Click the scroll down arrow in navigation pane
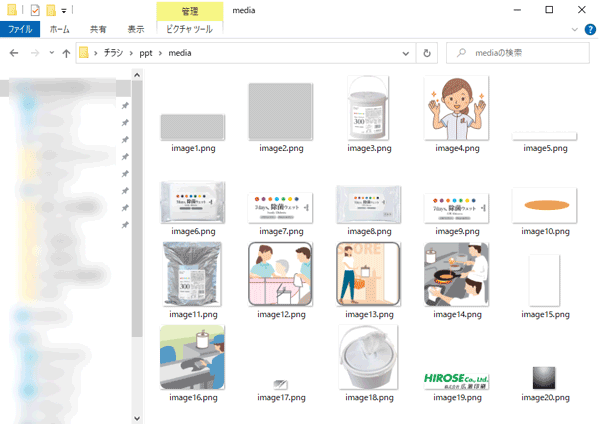Image resolution: width=600 pixels, height=424 pixels. [x=138, y=416]
